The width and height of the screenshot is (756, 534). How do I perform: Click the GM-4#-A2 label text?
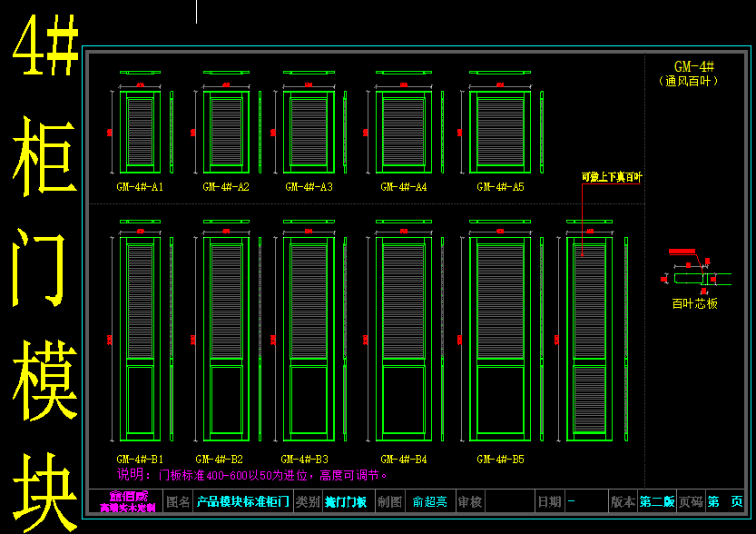[226, 187]
